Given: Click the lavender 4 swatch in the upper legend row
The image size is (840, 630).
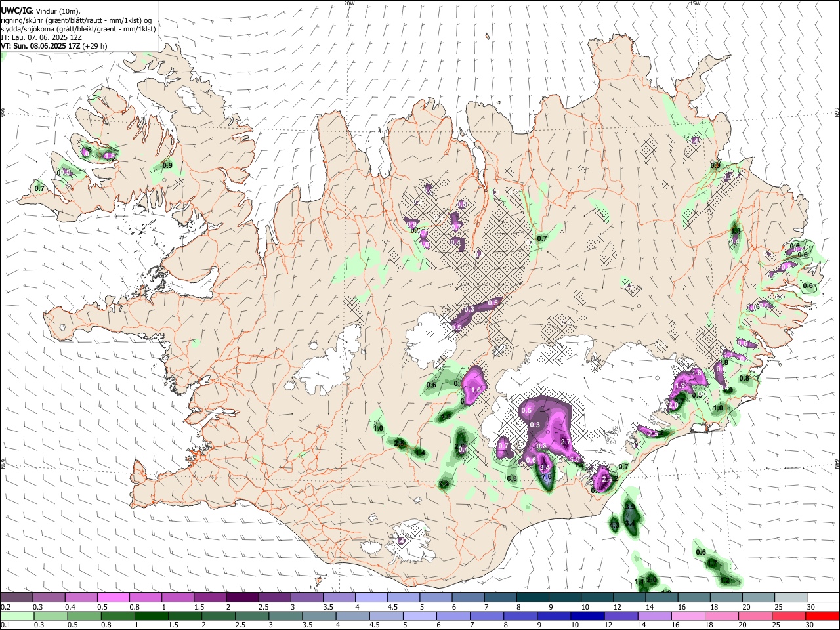Looking at the screenshot, I should (x=371, y=598).
